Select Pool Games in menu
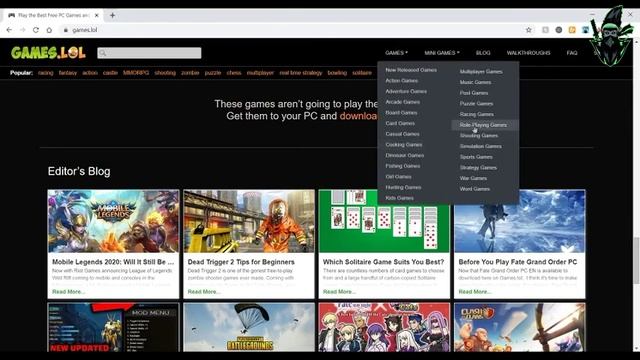Screen dimensions: 640x360 473,93
